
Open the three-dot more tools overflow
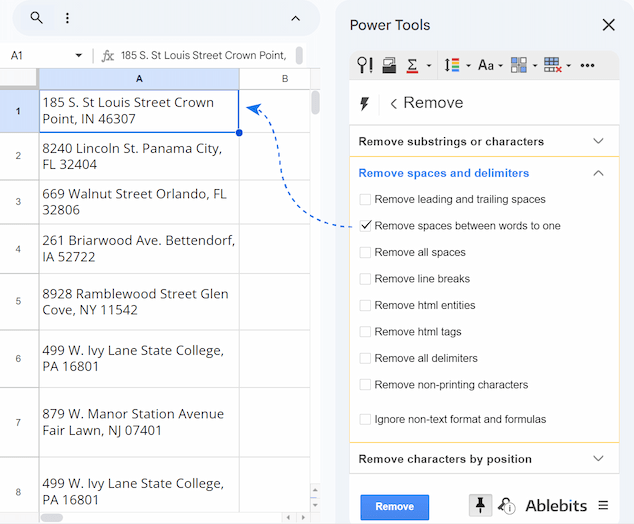587,66
